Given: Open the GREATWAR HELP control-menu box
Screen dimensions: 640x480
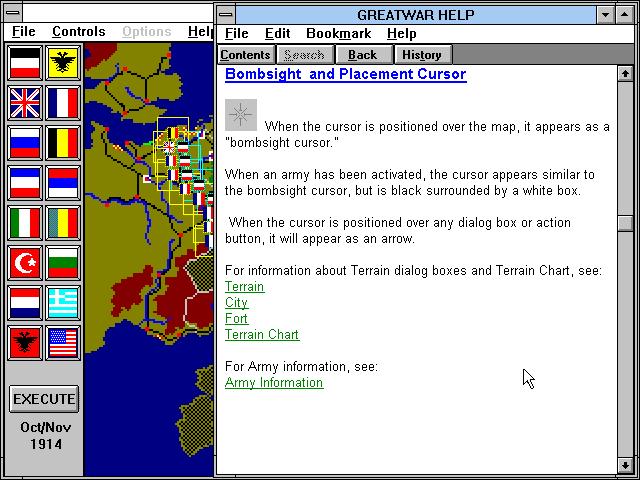Looking at the screenshot, I should (226, 15).
